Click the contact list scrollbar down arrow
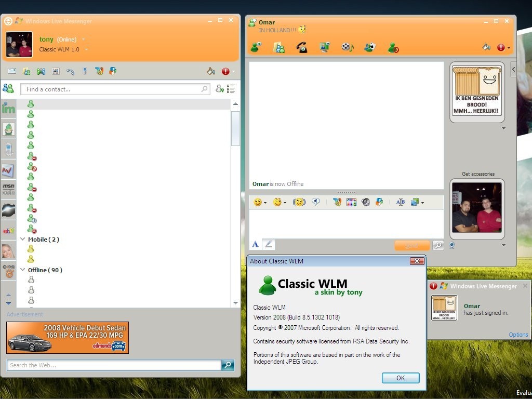 coord(235,303)
